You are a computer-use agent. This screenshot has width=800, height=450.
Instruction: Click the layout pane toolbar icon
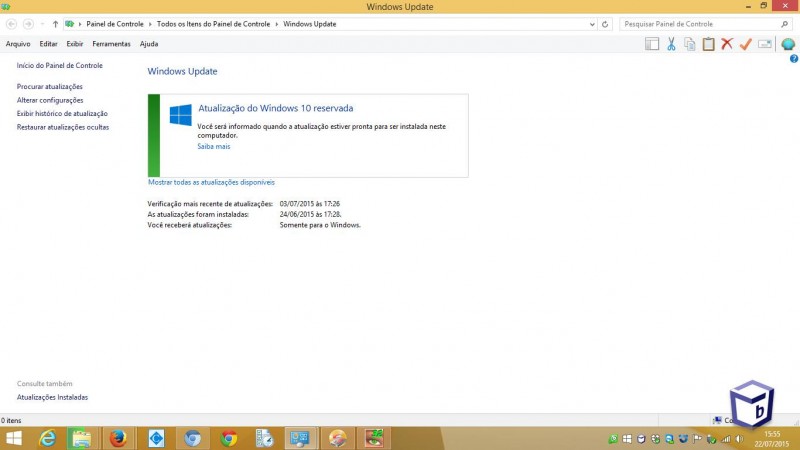point(652,44)
